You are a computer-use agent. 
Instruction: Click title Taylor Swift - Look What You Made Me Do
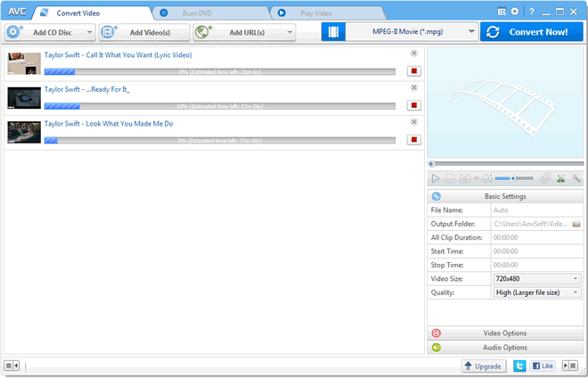coord(109,124)
